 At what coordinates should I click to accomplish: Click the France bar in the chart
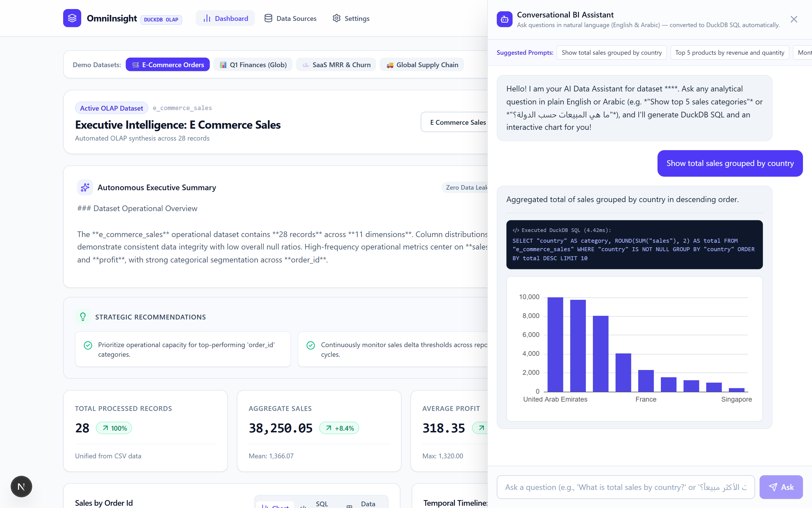(x=646, y=381)
